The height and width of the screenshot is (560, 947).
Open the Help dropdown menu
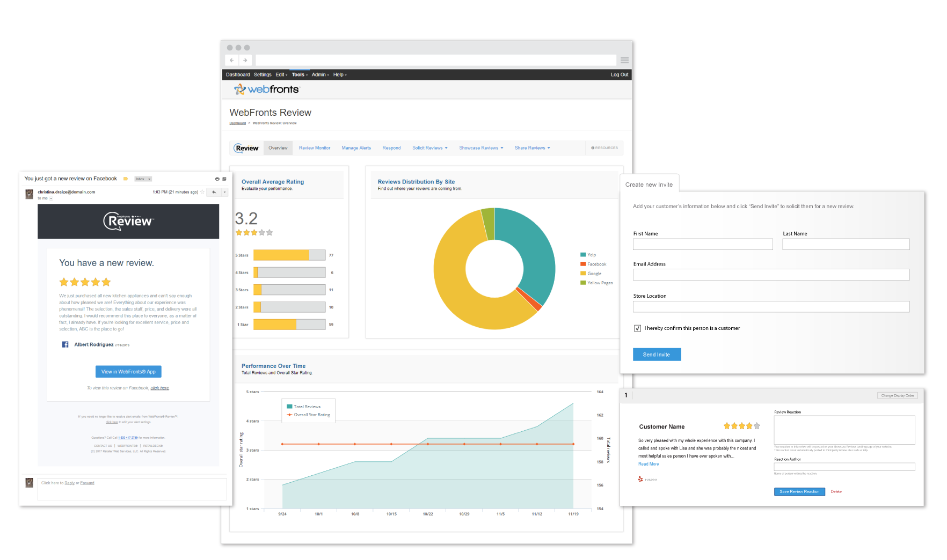340,75
